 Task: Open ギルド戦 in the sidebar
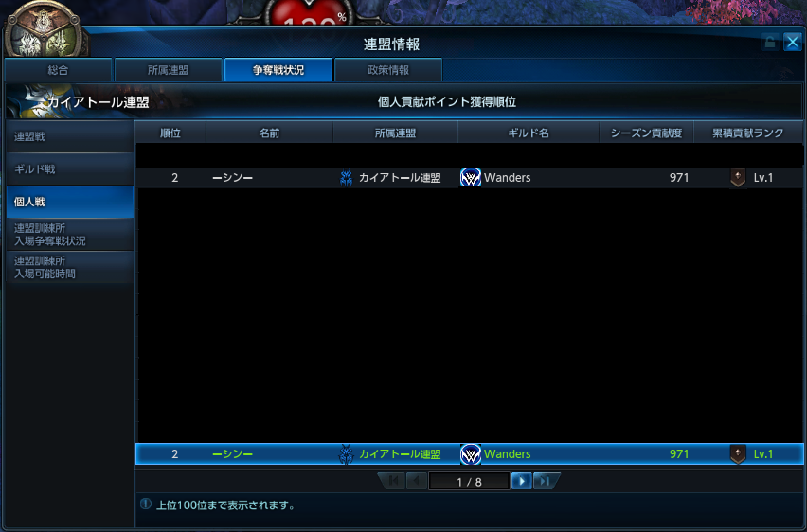pyautogui.click(x=69, y=169)
